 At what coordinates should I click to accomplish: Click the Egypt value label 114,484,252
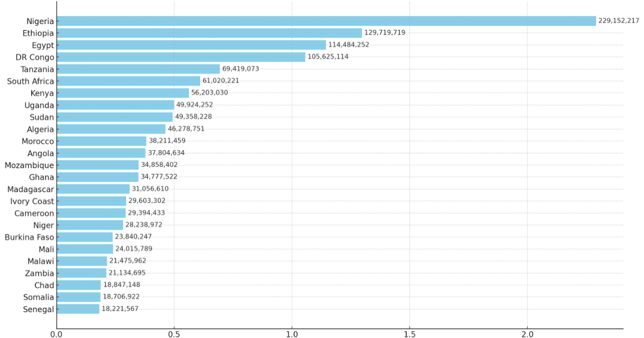pos(349,45)
